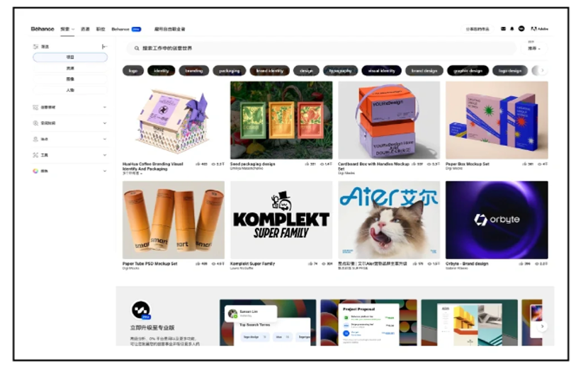
Task: Open the Komplekt Super Family project thumbnail
Action: [281, 220]
